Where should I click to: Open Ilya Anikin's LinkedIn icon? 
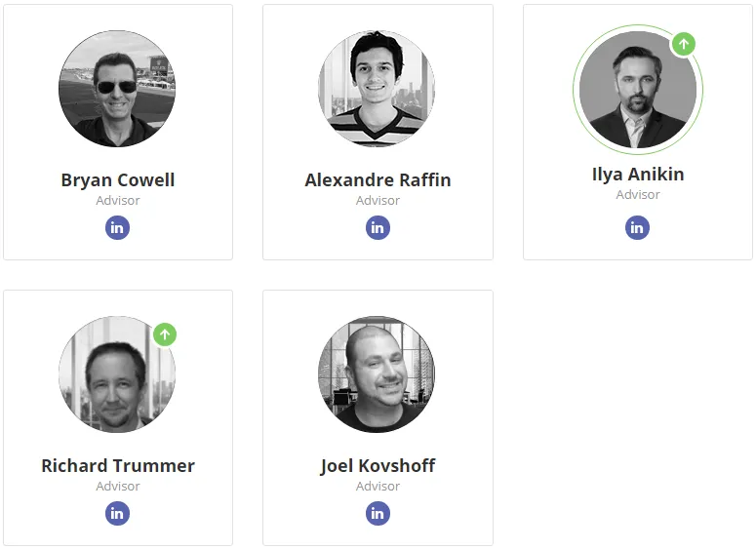637,227
